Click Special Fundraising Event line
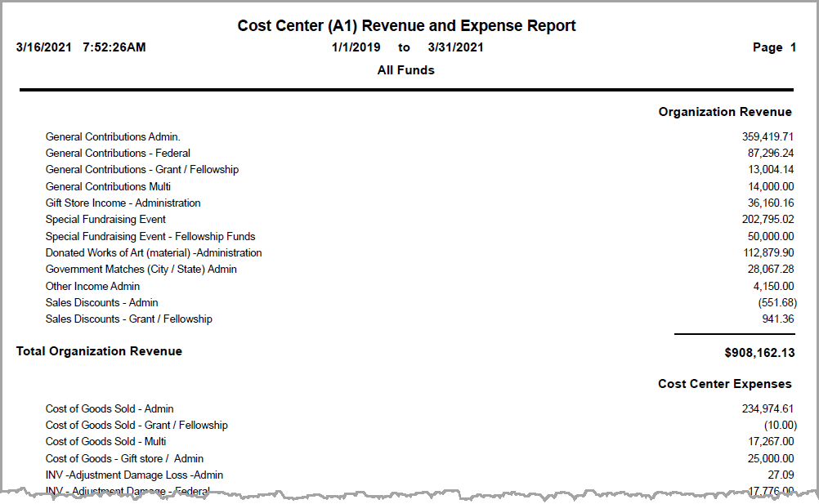The width and height of the screenshot is (819, 504). (107, 219)
